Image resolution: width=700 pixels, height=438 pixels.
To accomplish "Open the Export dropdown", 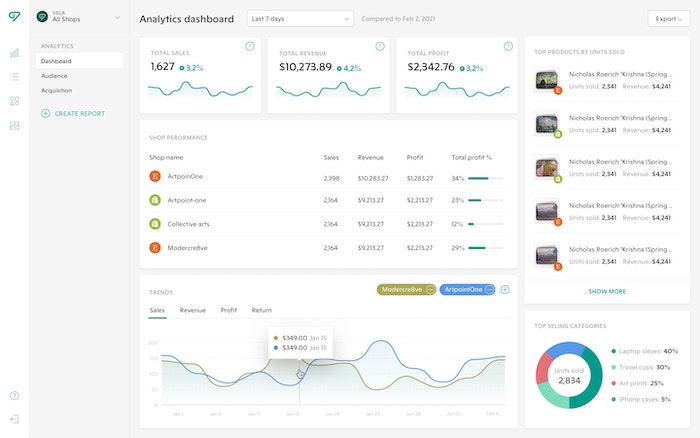I will pos(668,19).
